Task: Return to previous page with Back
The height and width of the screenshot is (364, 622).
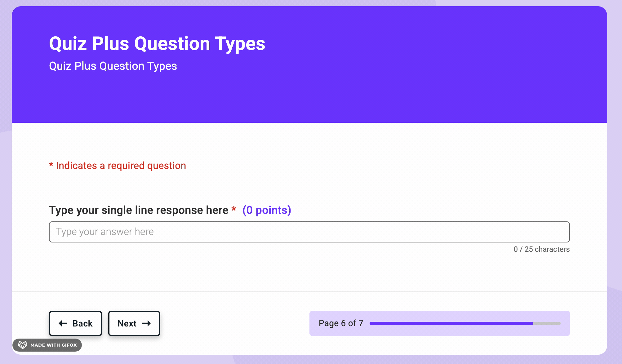Action: (75, 323)
